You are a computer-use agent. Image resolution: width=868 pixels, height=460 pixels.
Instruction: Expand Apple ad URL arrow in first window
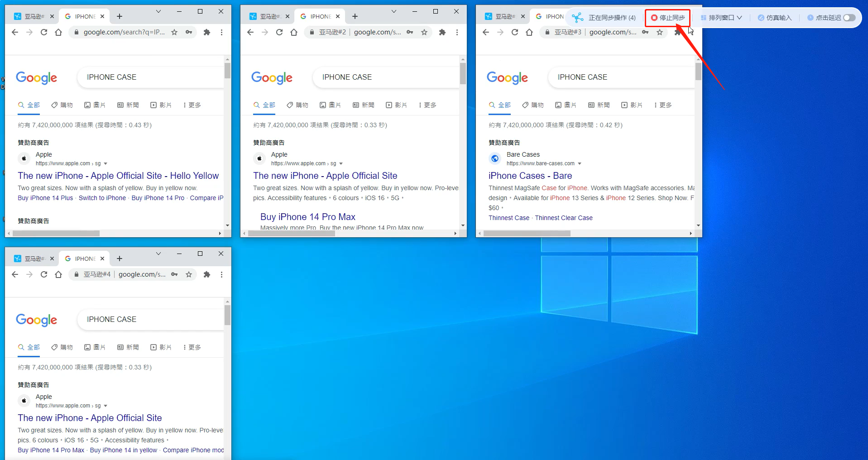106,163
